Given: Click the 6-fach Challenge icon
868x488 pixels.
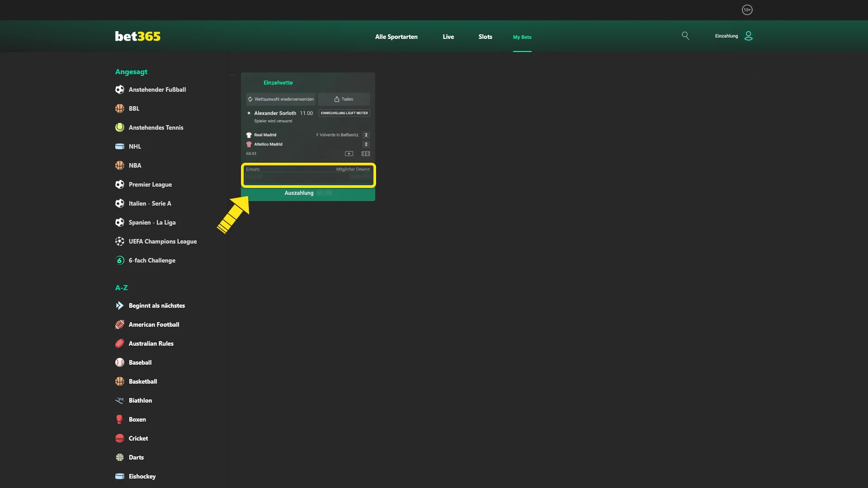Looking at the screenshot, I should click(119, 260).
